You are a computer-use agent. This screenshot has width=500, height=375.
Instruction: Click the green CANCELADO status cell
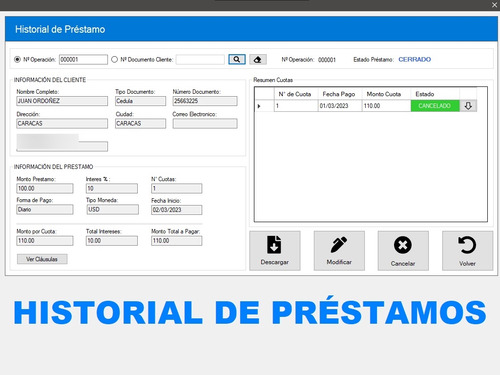point(435,106)
